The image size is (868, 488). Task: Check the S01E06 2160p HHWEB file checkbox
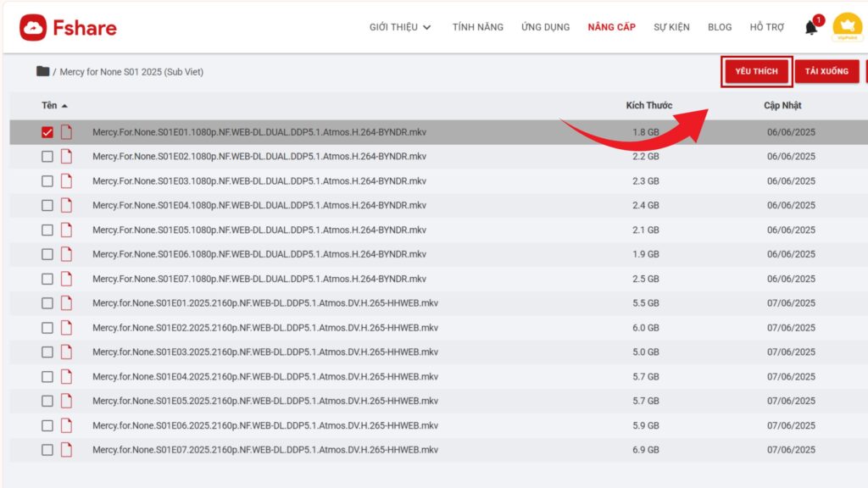47,425
